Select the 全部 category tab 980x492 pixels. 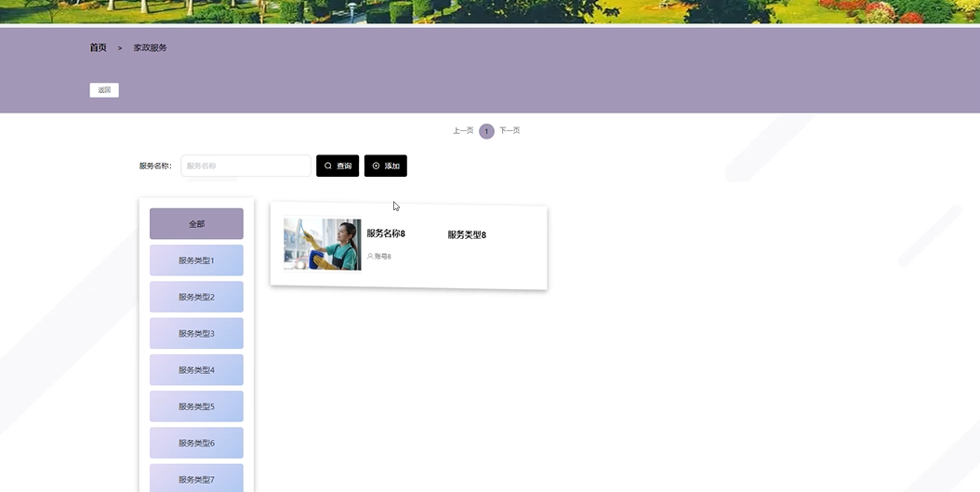tap(196, 224)
